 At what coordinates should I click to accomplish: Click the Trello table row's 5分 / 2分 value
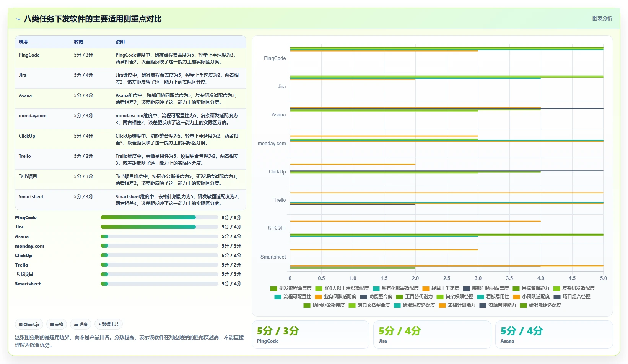coord(83,156)
